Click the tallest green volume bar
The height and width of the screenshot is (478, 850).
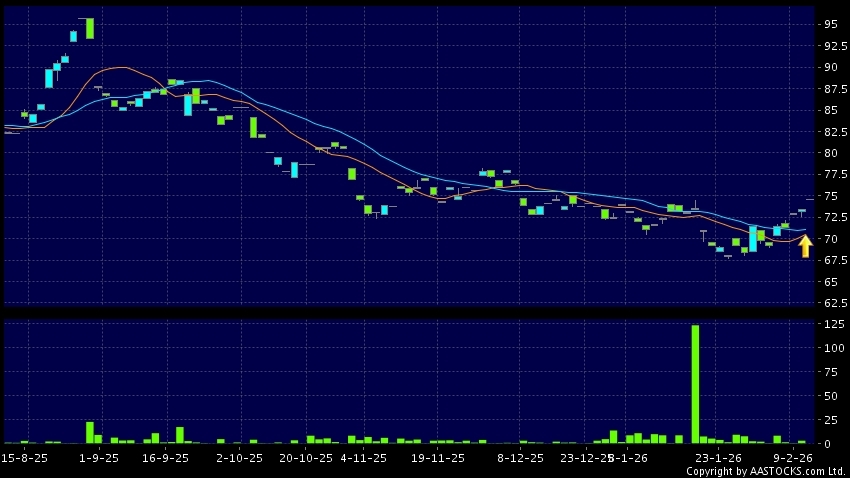(695, 383)
